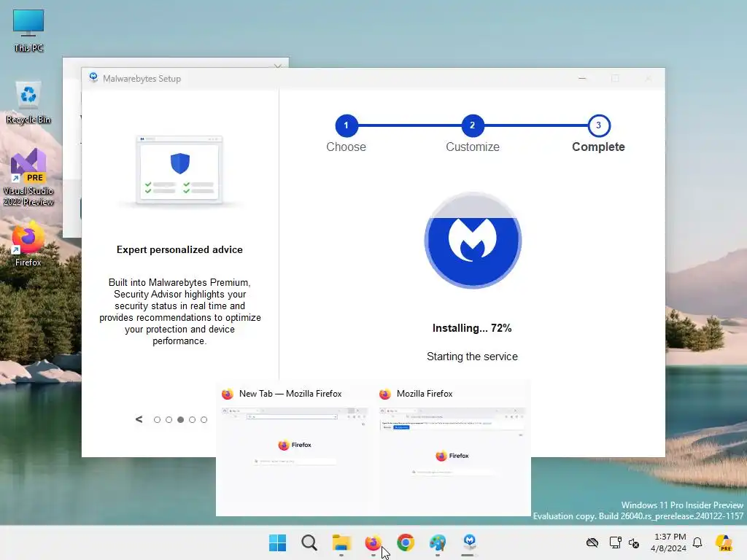Click the muted volume tray icon
The width and height of the screenshot is (747, 560).
pyautogui.click(x=634, y=542)
